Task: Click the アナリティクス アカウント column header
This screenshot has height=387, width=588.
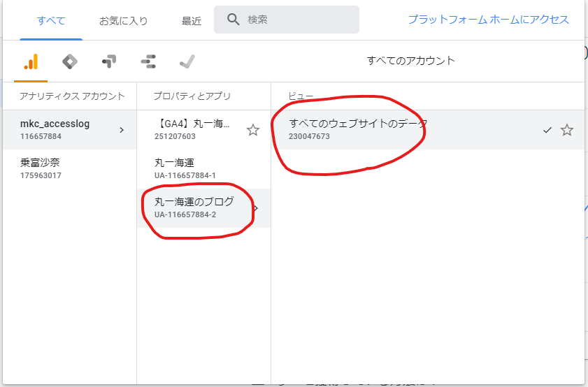Action: (x=72, y=96)
